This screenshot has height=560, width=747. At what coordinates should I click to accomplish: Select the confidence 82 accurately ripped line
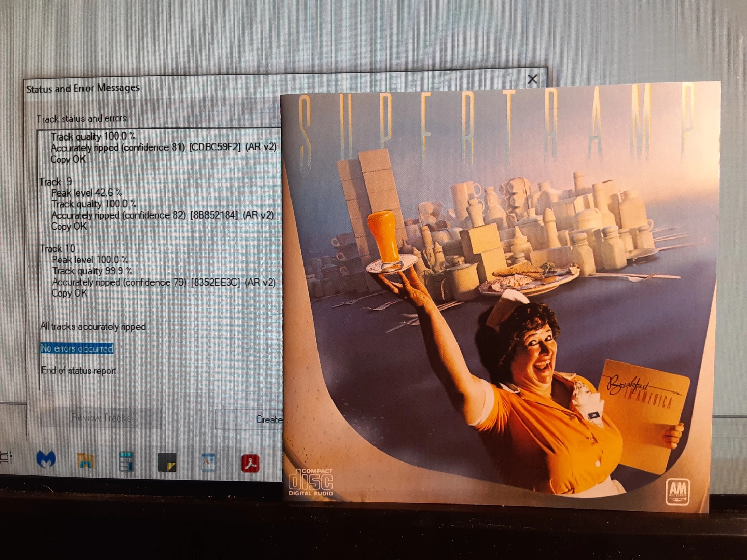pyautogui.click(x=163, y=215)
